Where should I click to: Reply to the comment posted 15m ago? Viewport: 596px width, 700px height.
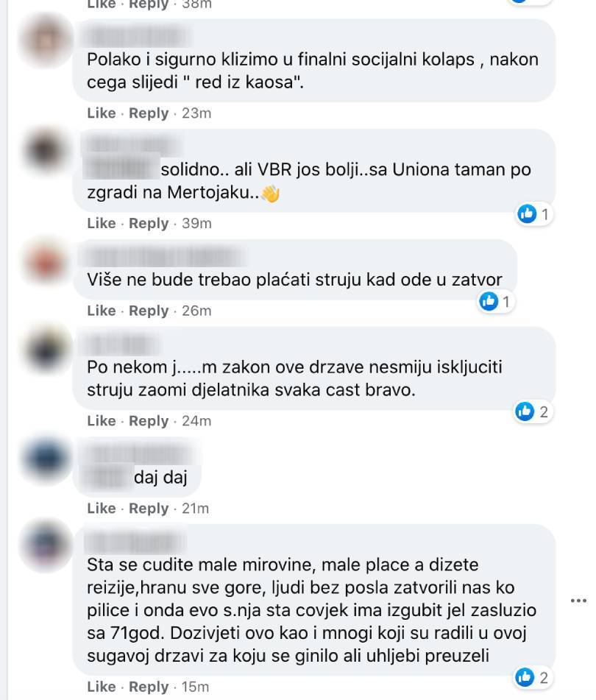point(149,687)
